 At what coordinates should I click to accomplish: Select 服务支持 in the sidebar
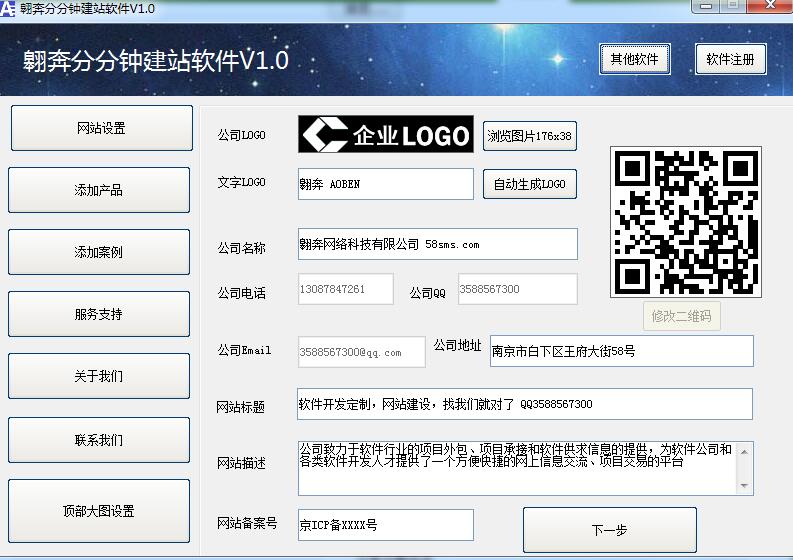[x=99, y=314]
